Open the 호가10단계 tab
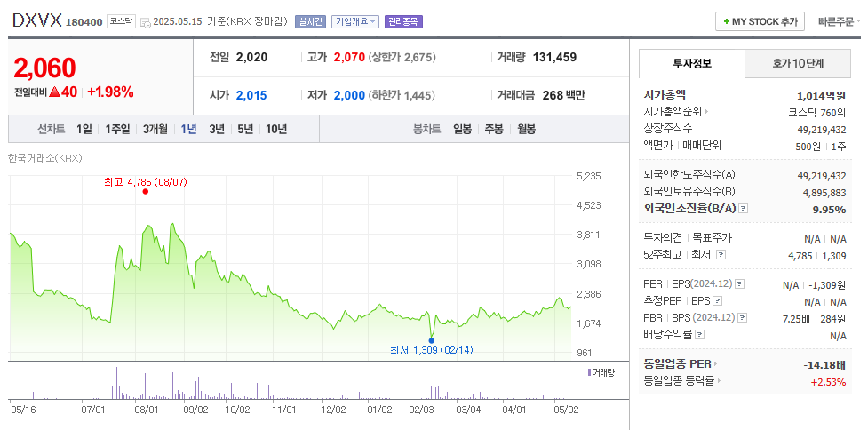This screenshot has width=868, height=430. click(x=798, y=63)
